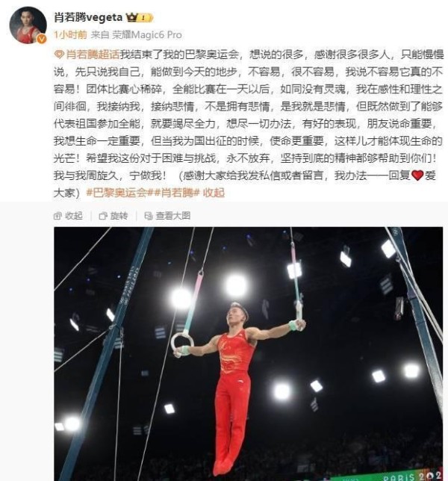Open full-size image with 查看大图
This screenshot has width=448, height=481.
pyautogui.click(x=167, y=216)
